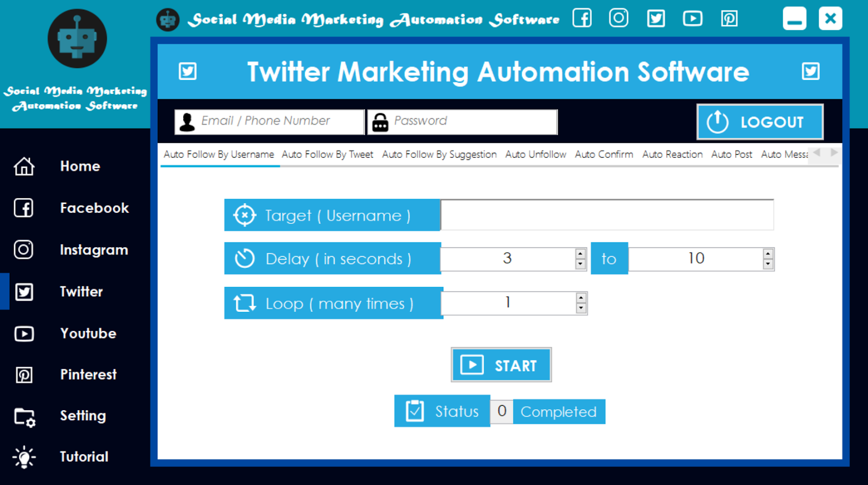The height and width of the screenshot is (485, 868).
Task: Click the Instagram camera icon in sidebar
Action: (23, 250)
